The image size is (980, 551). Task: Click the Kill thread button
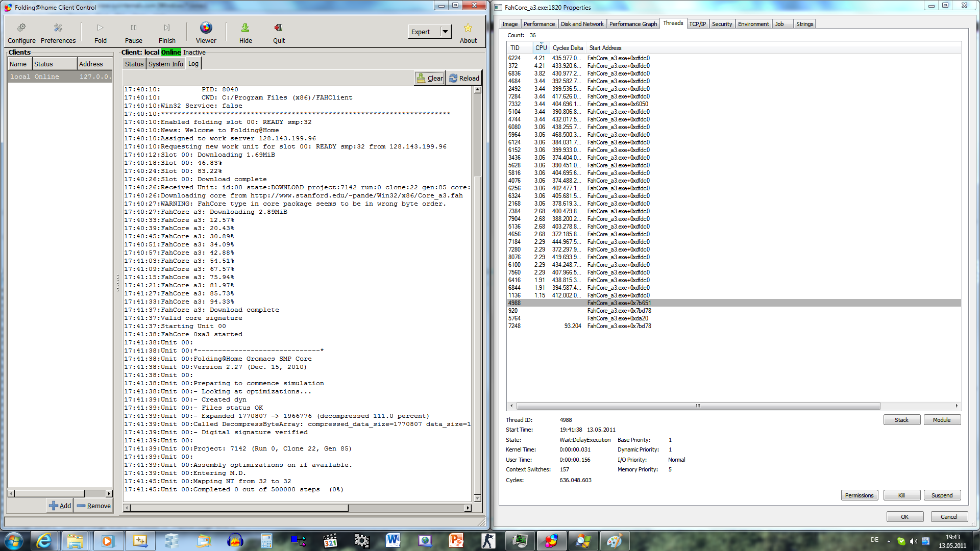(901, 495)
